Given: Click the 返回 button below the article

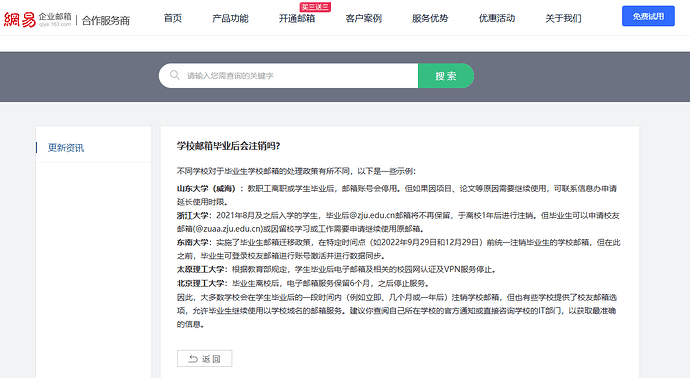Looking at the screenshot, I should tap(205, 359).
